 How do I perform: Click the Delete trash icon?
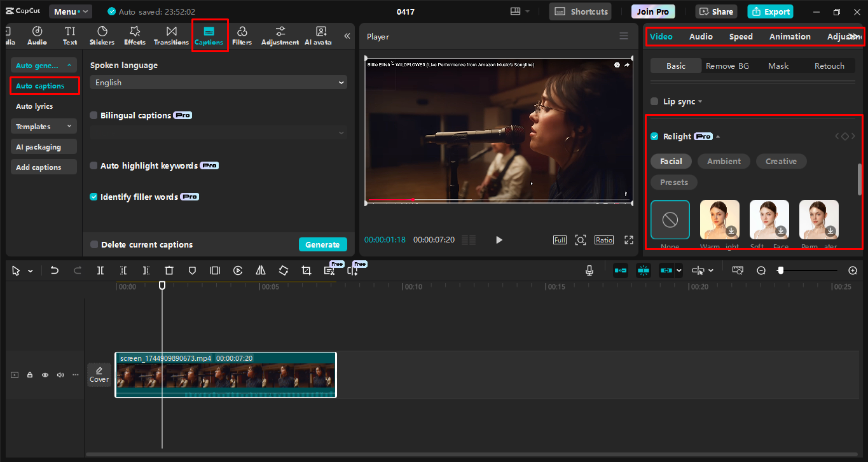click(169, 270)
